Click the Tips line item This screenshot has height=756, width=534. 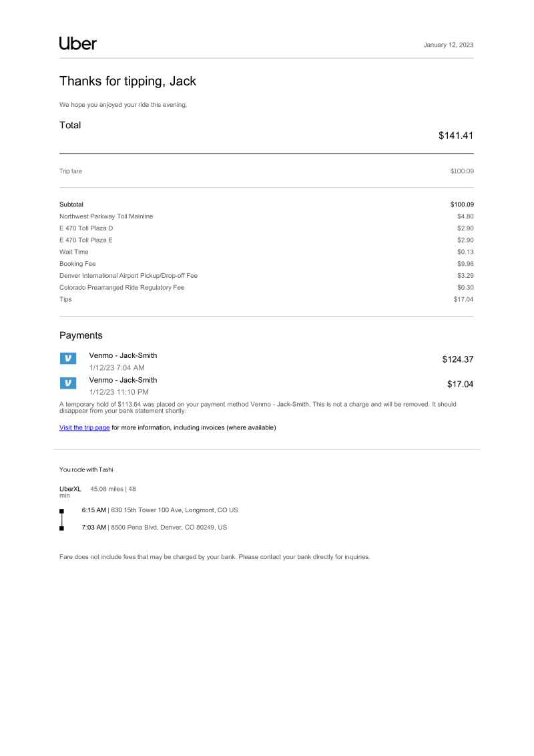[65, 300]
